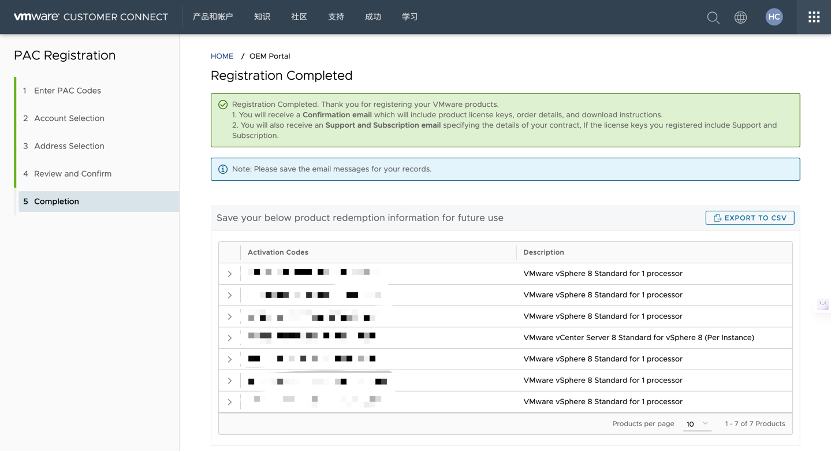Click the floating chat widget icon at right edge
The width and height of the screenshot is (832, 452).
[x=823, y=305]
